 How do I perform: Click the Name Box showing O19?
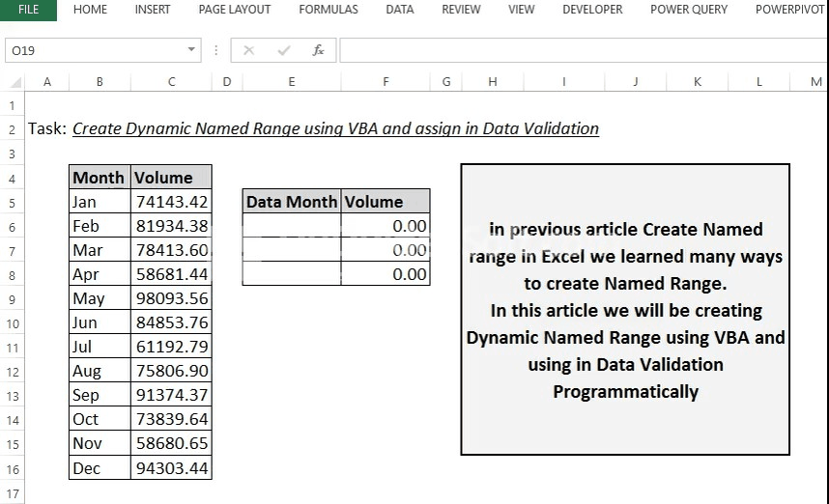95,50
